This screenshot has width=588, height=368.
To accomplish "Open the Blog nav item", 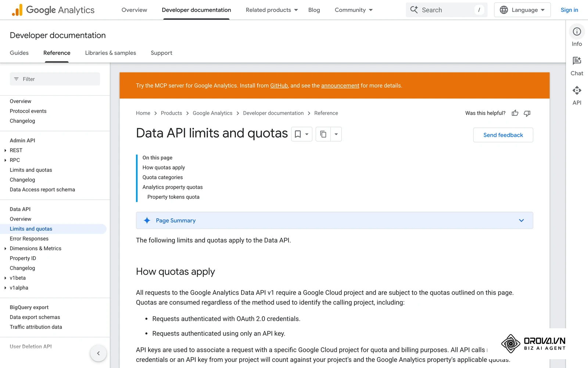I will [x=314, y=10].
